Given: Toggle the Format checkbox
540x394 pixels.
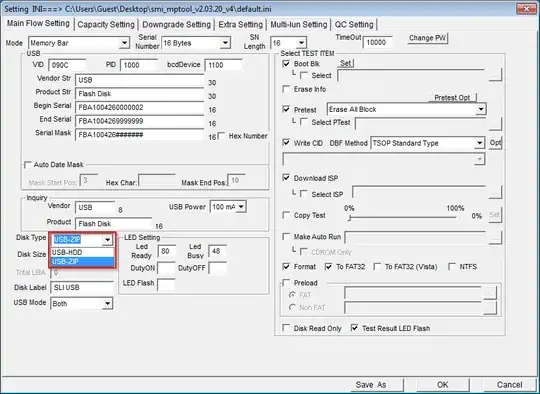Looking at the screenshot, I should coord(286,267).
